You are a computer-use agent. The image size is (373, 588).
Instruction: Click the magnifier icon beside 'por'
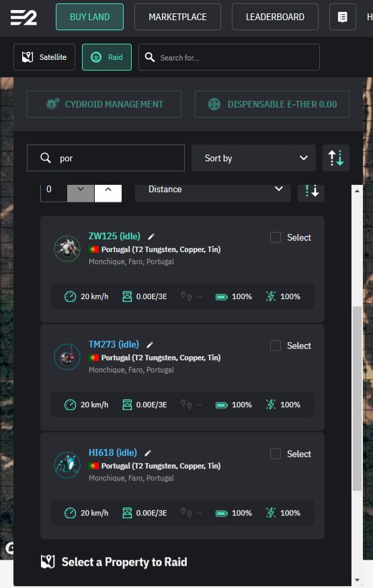[45, 158]
